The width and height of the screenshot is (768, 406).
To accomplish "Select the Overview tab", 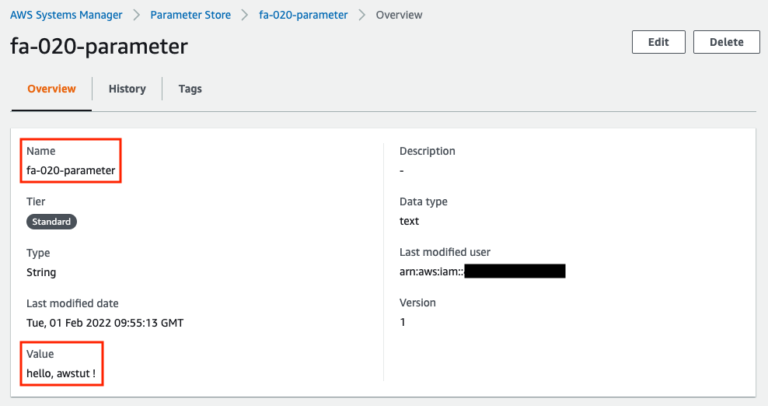I will [x=51, y=89].
